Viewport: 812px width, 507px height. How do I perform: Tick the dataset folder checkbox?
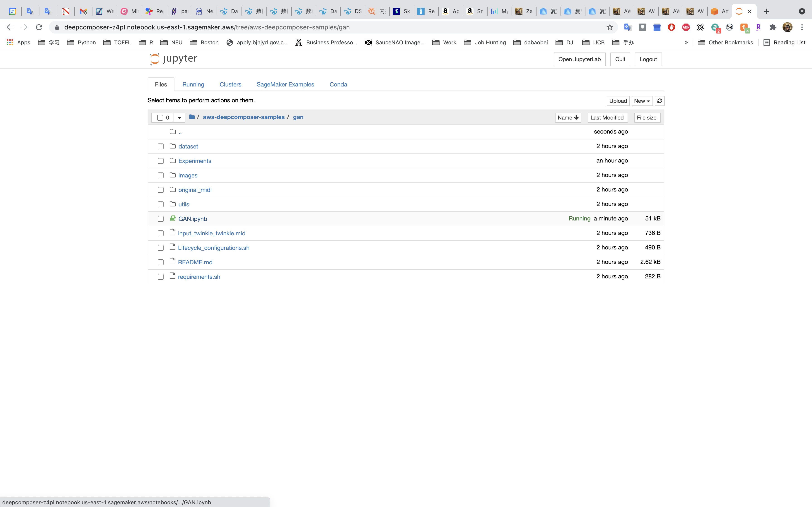160,146
